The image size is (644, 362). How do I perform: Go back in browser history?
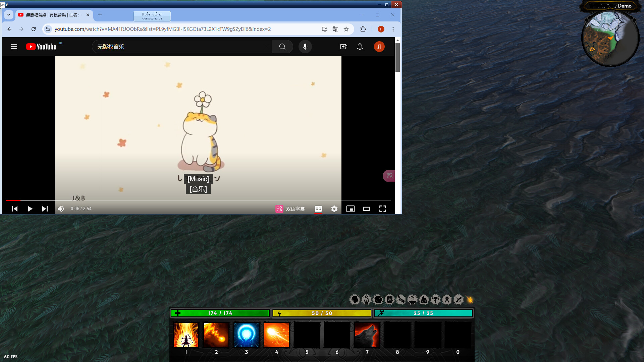pyautogui.click(x=9, y=29)
